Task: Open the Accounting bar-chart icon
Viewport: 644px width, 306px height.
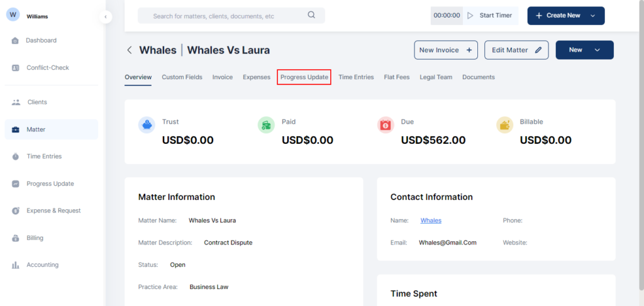Action: pos(15,265)
